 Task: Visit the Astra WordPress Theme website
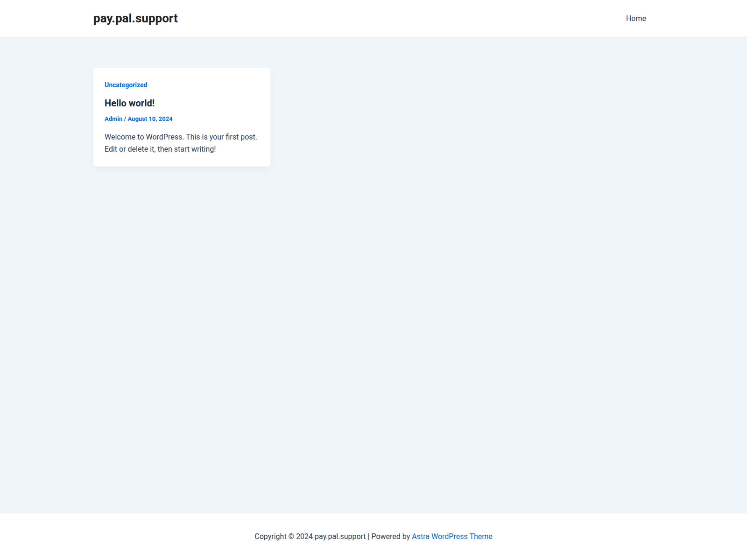452,536
